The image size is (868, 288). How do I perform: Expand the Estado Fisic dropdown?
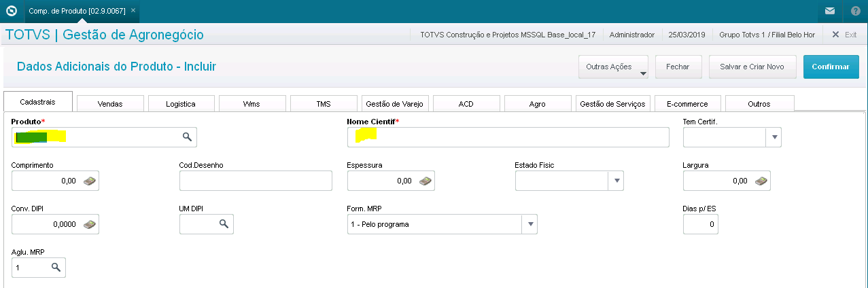point(616,181)
